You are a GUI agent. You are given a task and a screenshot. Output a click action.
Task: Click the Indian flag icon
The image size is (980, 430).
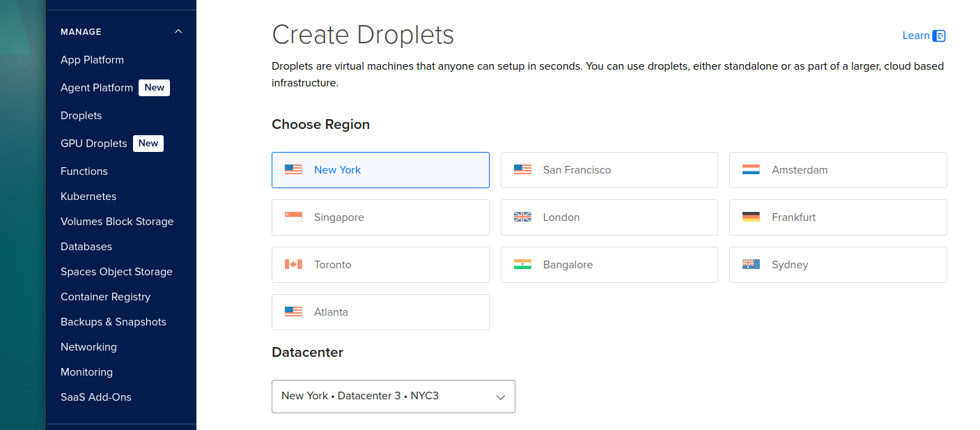(x=522, y=264)
